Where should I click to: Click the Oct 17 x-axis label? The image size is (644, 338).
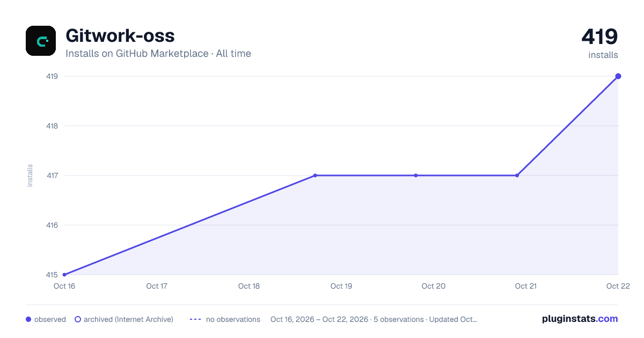tap(157, 286)
